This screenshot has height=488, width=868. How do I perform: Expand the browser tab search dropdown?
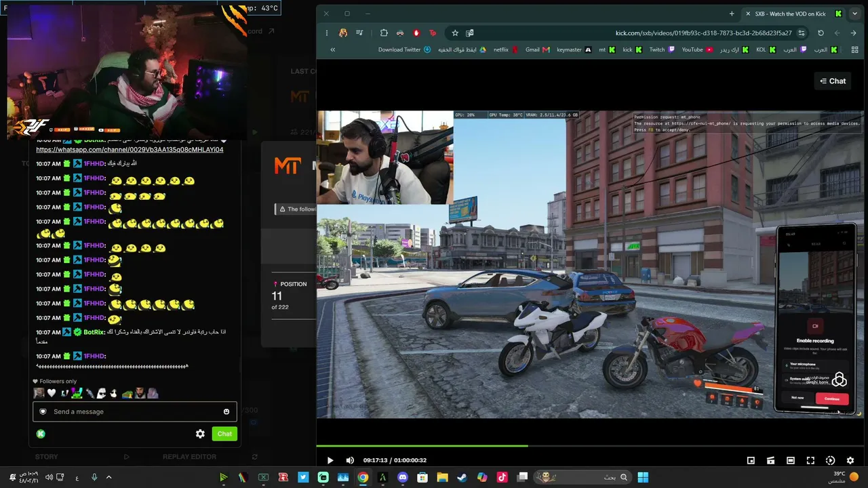tap(854, 14)
